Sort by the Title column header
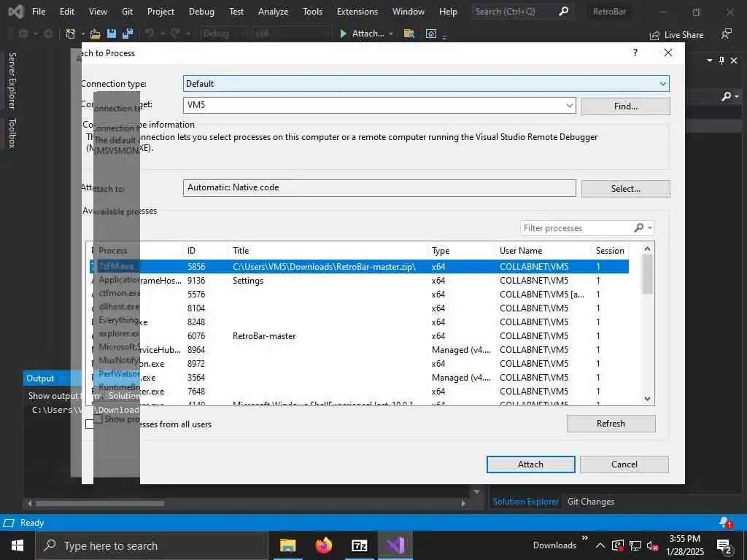The width and height of the screenshot is (747, 560). tap(328, 251)
